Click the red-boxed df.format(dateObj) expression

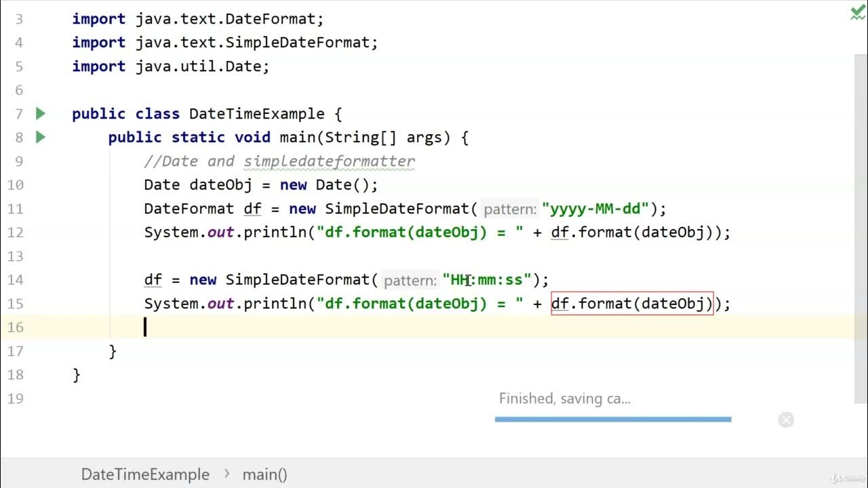(x=631, y=304)
